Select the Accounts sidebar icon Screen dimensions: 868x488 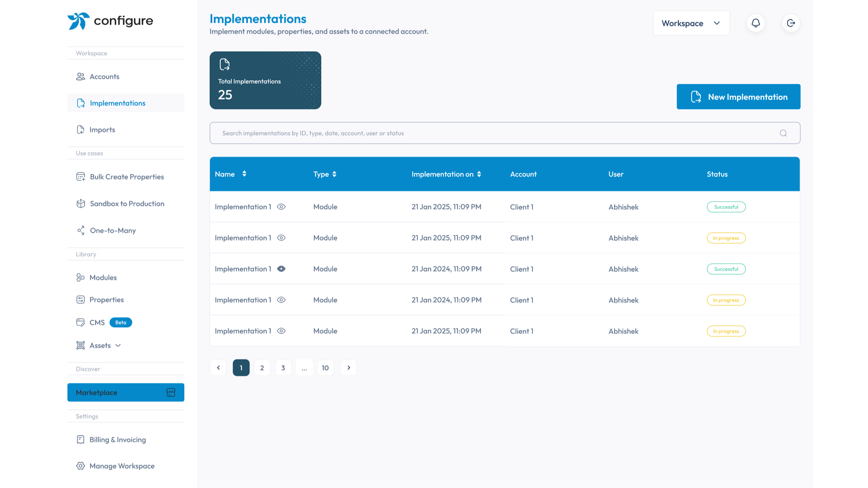[80, 76]
